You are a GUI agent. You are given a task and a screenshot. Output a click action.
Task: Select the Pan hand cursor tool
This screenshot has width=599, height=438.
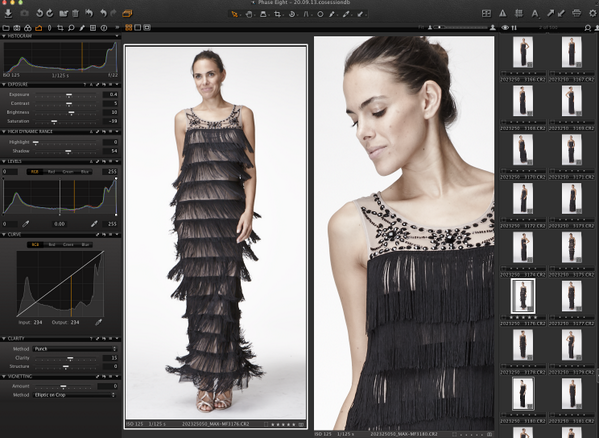pyautogui.click(x=249, y=14)
